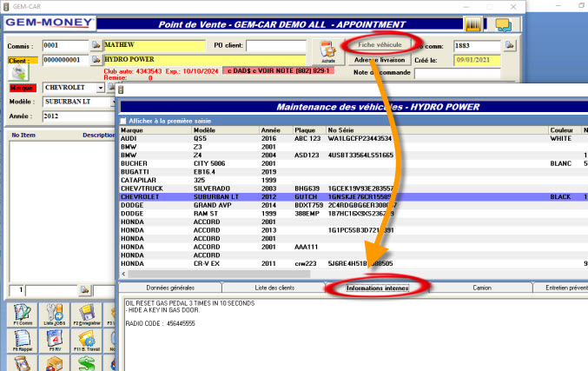Click F11 B. Travail icon

[87, 341]
